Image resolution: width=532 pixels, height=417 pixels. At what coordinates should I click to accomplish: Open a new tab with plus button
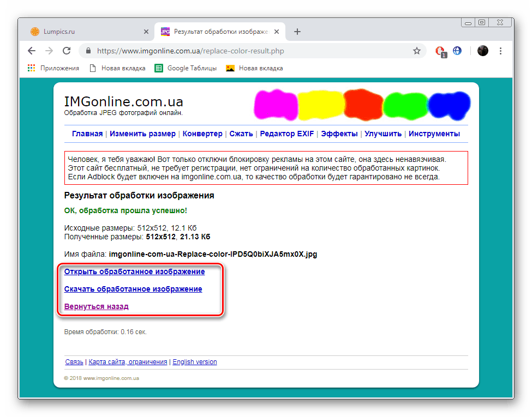297,32
